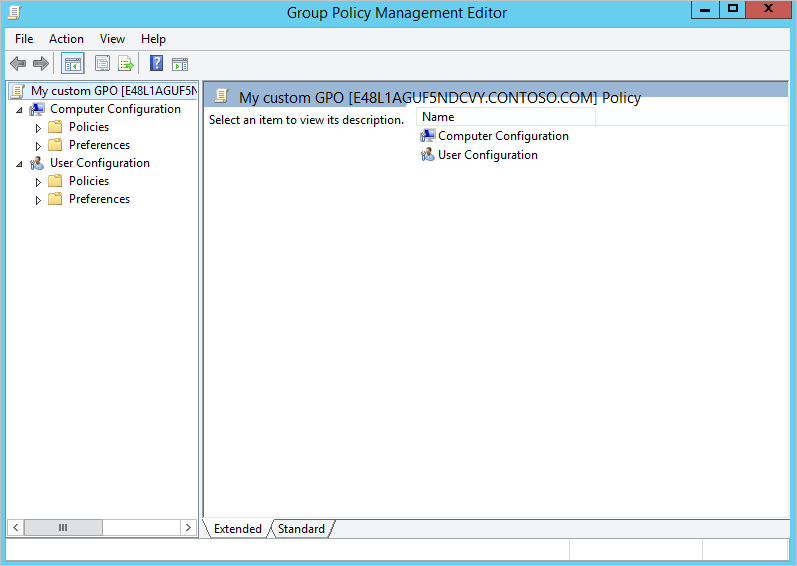
Task: Open Help via blue question mark icon
Action: 157,64
